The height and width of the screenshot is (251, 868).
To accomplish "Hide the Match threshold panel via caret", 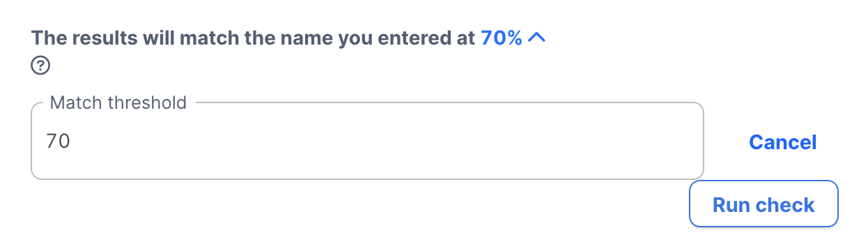I will pyautogui.click(x=536, y=38).
